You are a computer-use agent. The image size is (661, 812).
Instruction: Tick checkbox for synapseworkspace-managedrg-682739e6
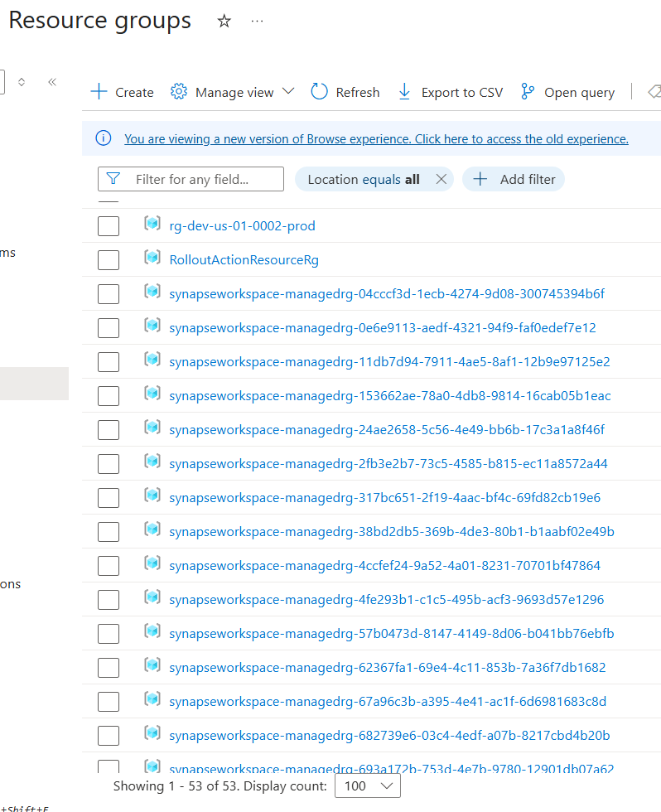[109, 736]
